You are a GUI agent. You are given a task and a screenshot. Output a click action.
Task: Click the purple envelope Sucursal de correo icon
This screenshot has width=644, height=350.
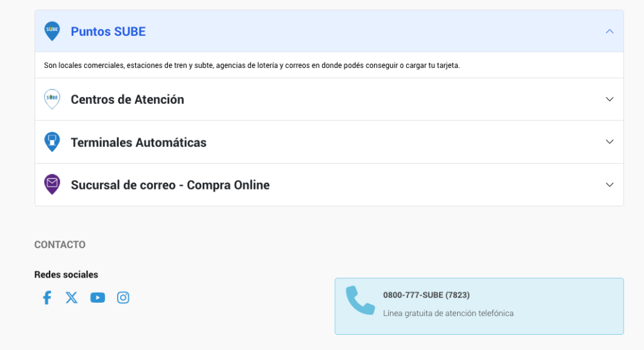point(52,184)
